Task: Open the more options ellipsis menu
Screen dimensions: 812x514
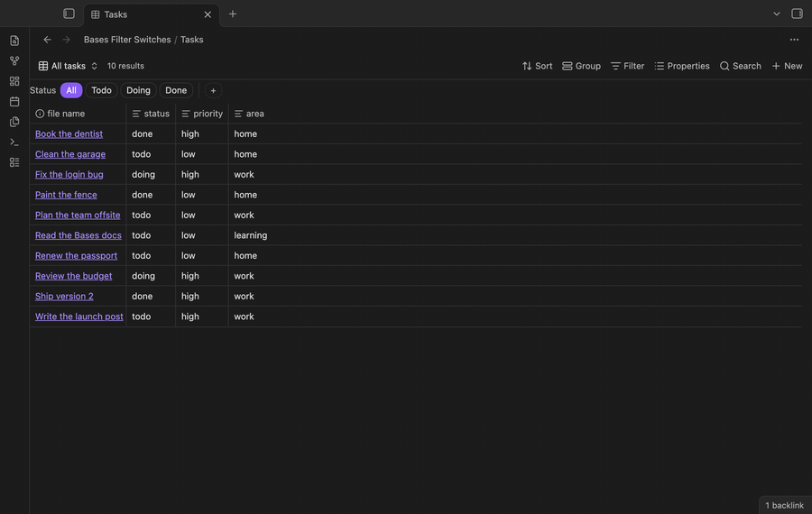Action: point(794,40)
